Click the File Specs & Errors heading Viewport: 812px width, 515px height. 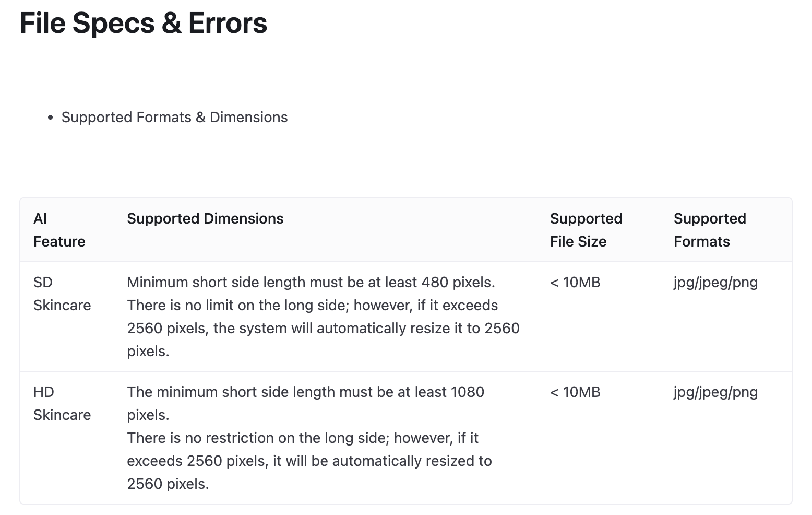click(144, 23)
